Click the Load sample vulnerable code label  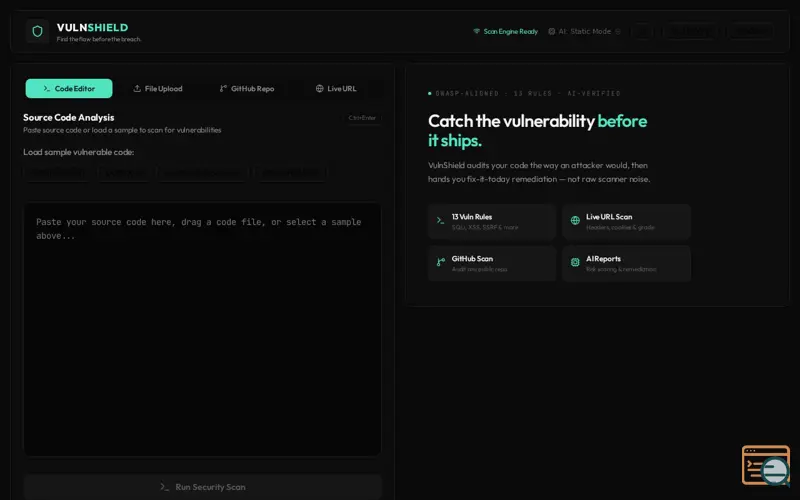[79, 152]
